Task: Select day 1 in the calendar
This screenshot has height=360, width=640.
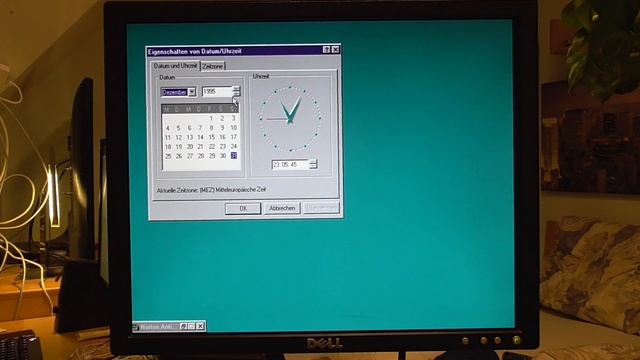Action: (x=211, y=118)
